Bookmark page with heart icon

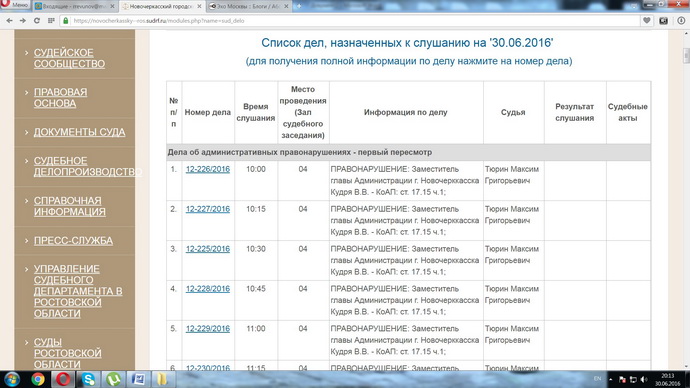646,21
